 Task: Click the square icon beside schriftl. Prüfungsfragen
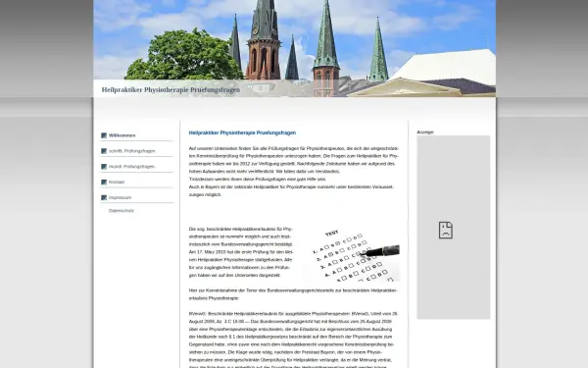pyautogui.click(x=104, y=151)
